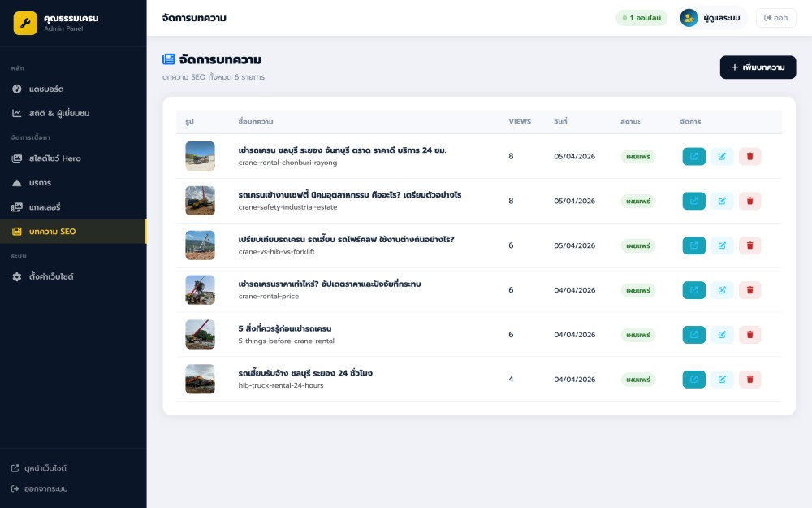812x508 pixels.
Task: Go to สถิติ & ผู้เยี่ยมชม page
Action: click(58, 113)
